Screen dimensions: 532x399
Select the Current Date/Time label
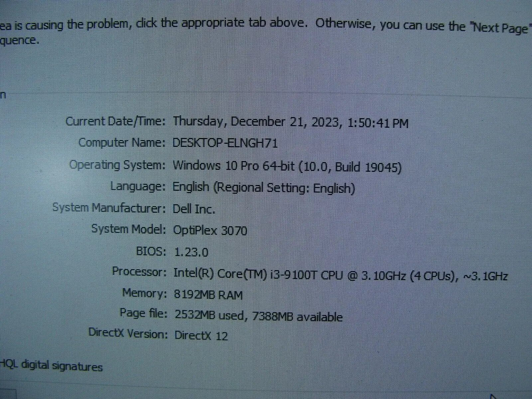pyautogui.click(x=115, y=122)
